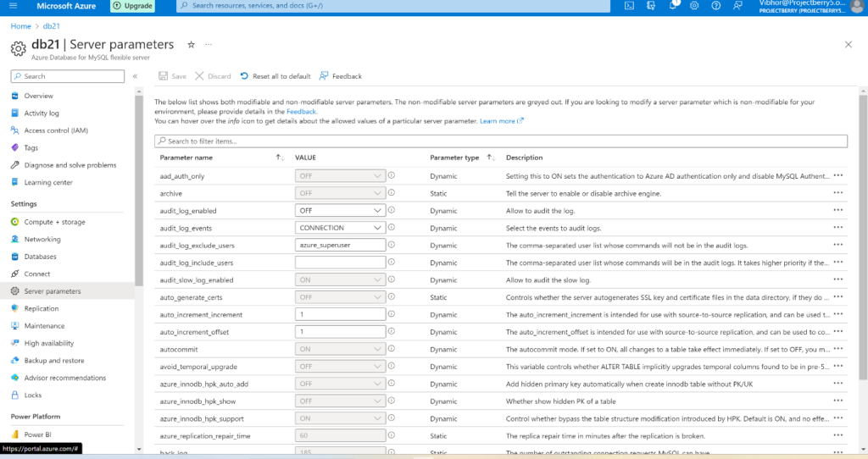The image size is (868, 459).
Task: Open audit_log_enabled value dropdown
Action: [340, 211]
